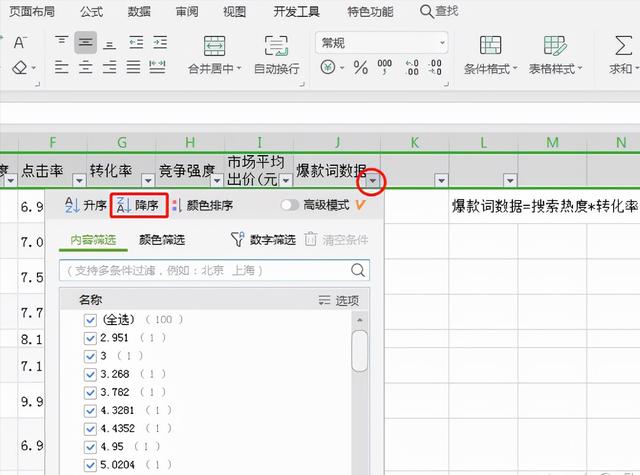Uncheck the 3.762 checkbox
The image size is (640, 475).
pos(90,392)
